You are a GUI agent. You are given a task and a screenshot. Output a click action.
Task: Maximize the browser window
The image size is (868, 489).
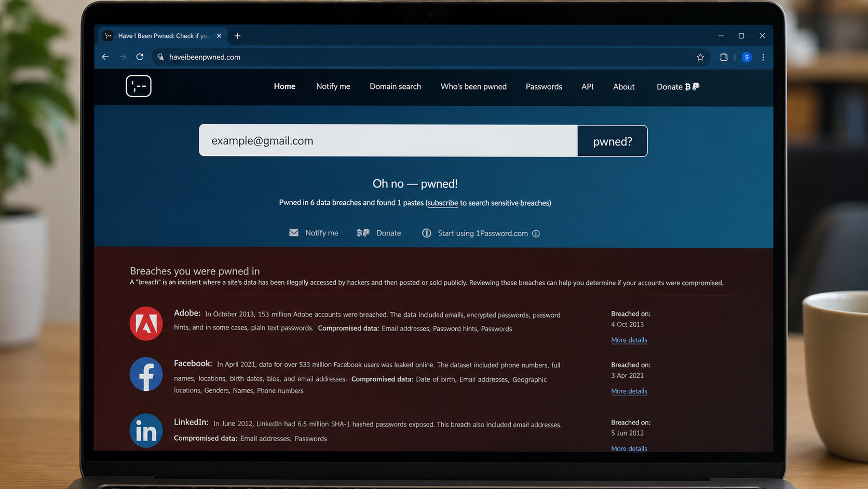741,36
